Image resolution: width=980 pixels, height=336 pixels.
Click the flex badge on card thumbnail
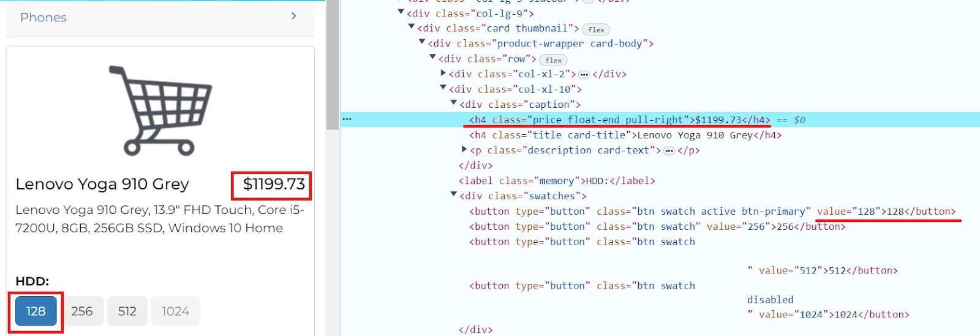[x=596, y=29]
